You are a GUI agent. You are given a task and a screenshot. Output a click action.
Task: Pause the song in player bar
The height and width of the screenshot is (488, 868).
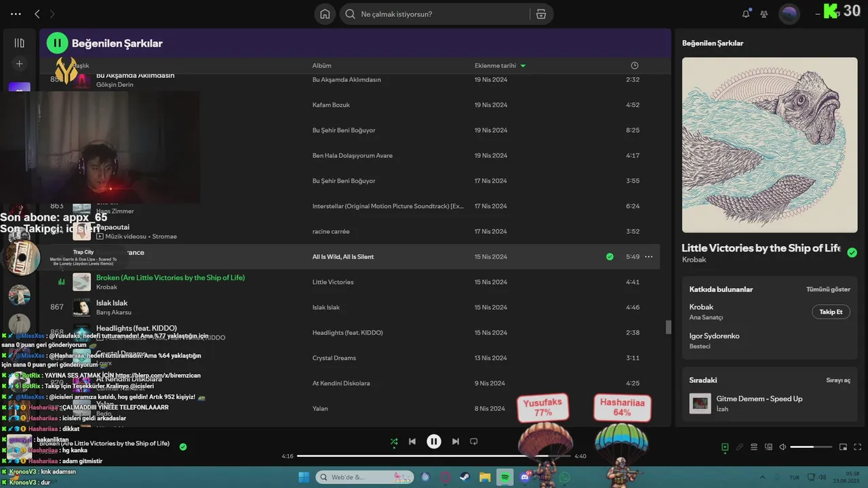click(x=434, y=441)
